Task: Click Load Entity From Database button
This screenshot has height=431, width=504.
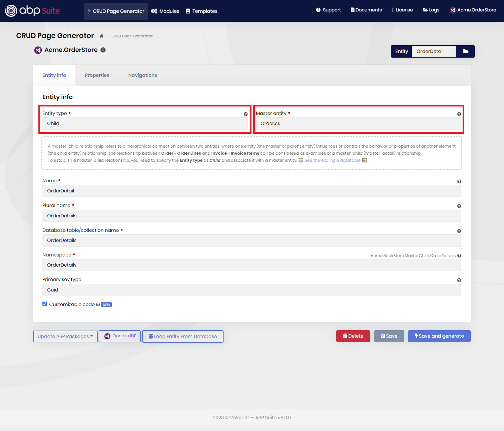Action: pyautogui.click(x=183, y=336)
